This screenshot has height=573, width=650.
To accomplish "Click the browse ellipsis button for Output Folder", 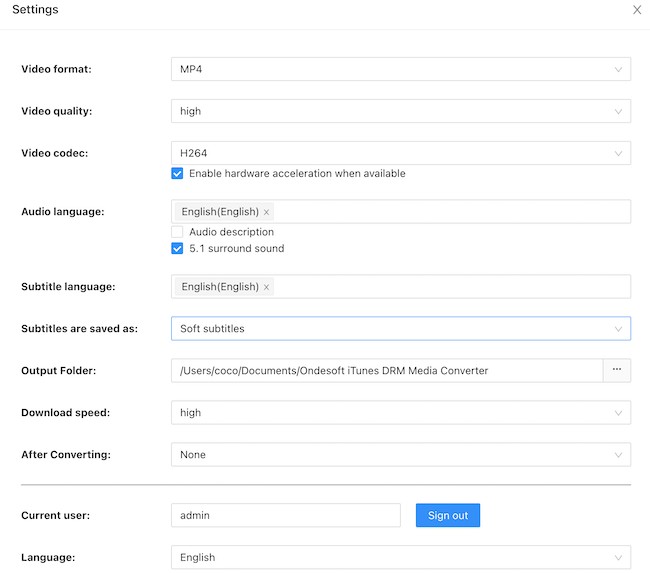I will coord(616,370).
